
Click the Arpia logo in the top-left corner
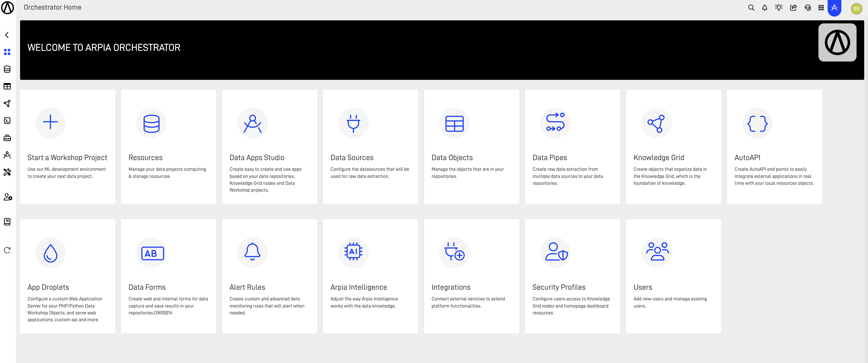7,7
